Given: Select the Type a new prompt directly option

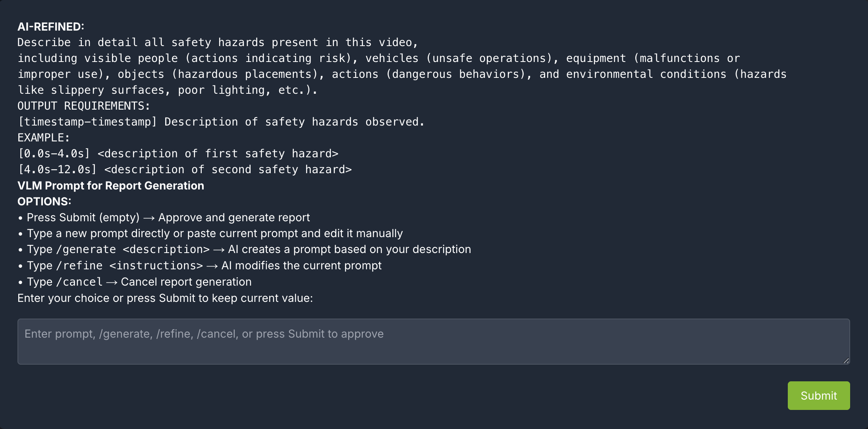Looking at the screenshot, I should click(x=214, y=233).
